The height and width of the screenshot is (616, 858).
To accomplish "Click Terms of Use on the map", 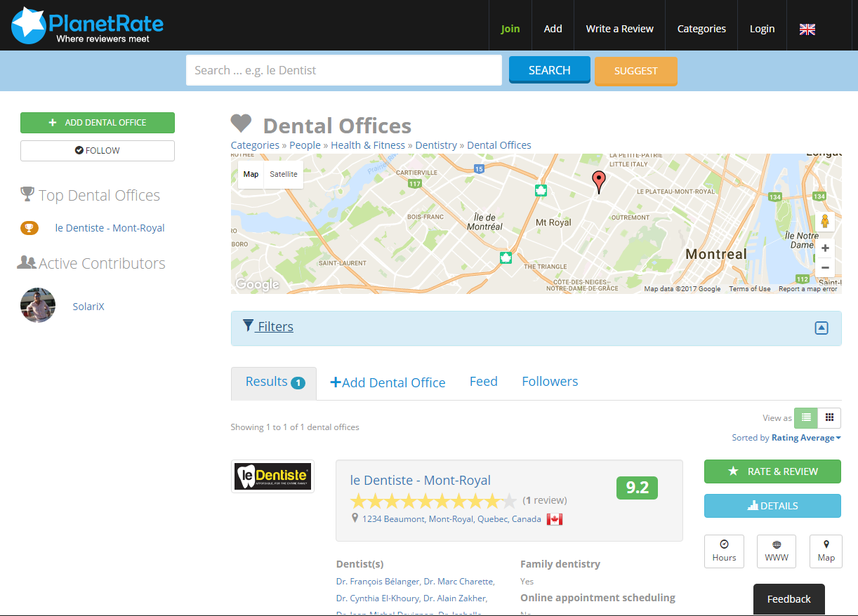I will click(x=750, y=289).
